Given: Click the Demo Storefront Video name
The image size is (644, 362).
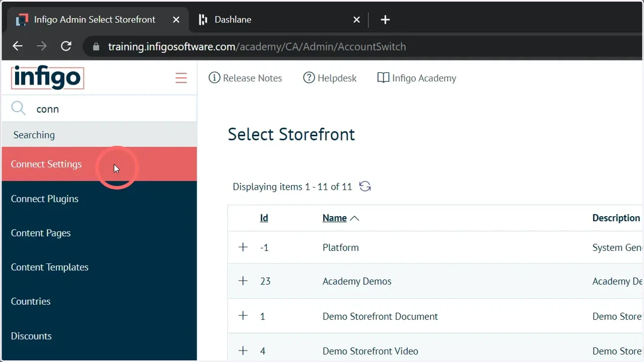Looking at the screenshot, I should pyautogui.click(x=370, y=351).
